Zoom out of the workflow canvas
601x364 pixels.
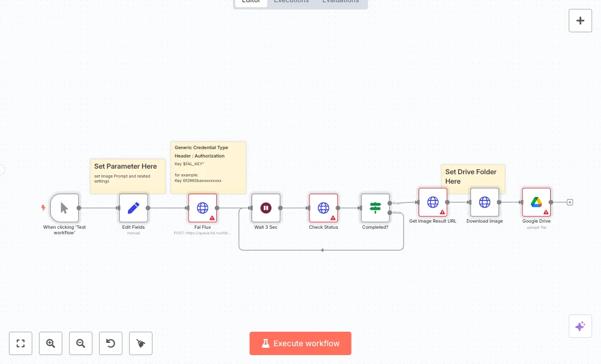[81, 343]
